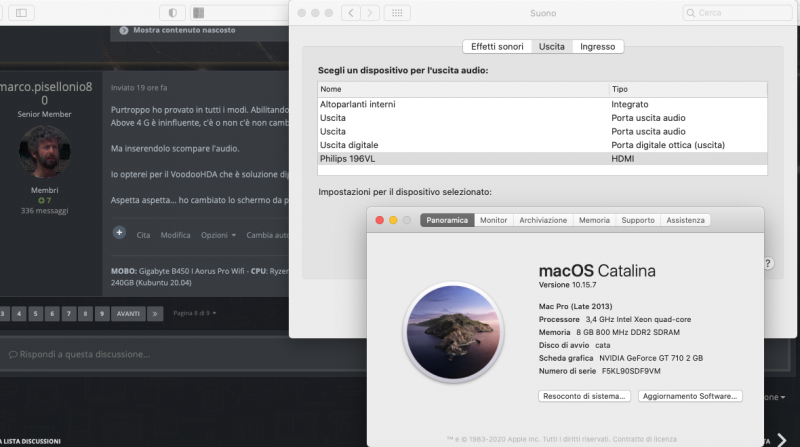800x447 pixels.
Task: Toggle the Safari sidebar icon
Action: coord(21,12)
